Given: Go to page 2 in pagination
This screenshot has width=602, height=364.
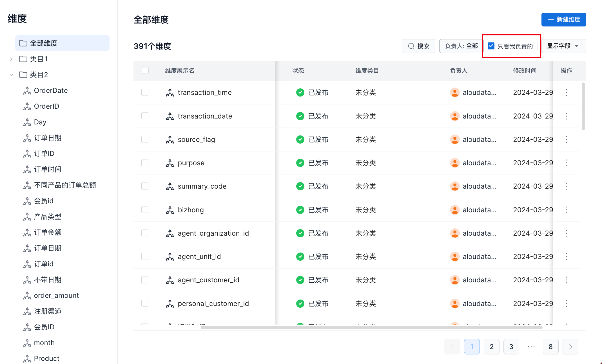Looking at the screenshot, I should (x=491, y=347).
